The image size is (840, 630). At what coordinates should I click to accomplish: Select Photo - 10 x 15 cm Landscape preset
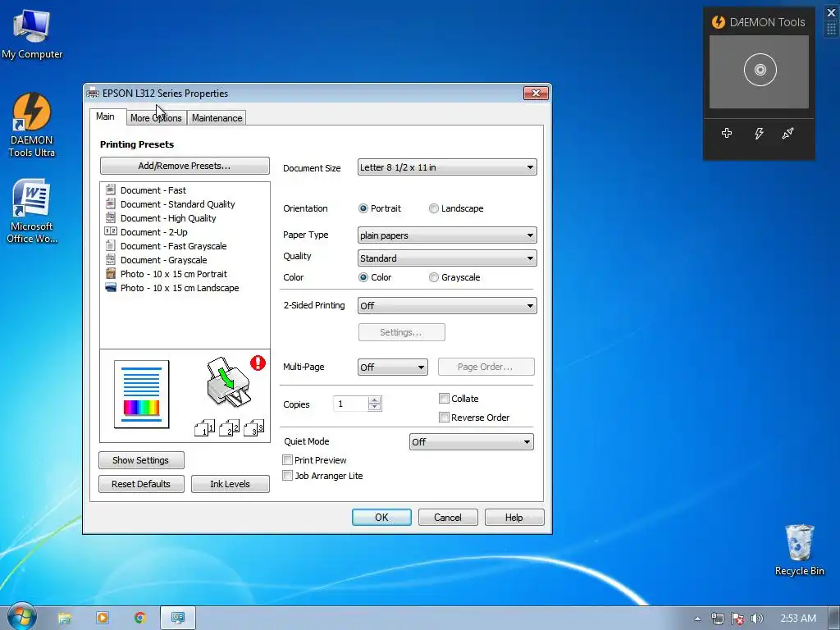pyautogui.click(x=180, y=288)
